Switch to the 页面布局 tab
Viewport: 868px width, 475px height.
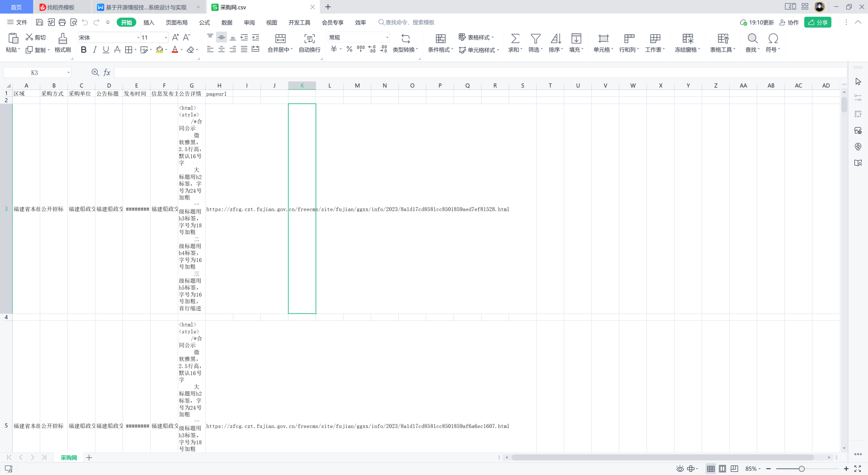(x=176, y=22)
